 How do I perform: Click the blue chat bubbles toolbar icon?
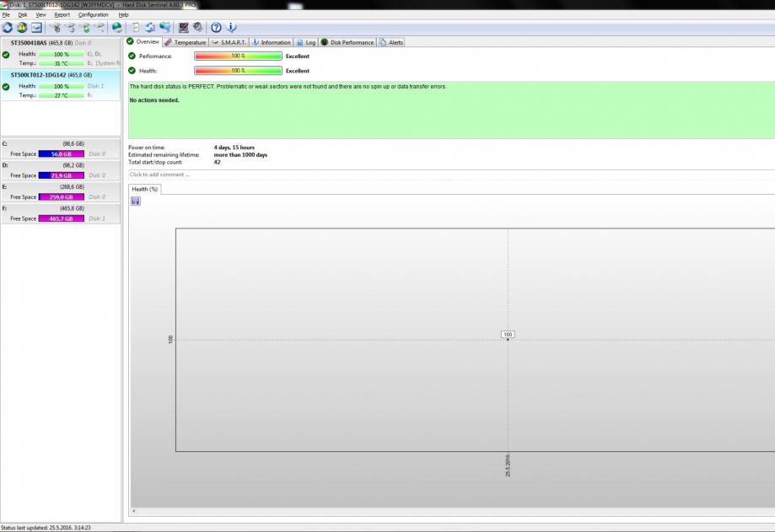164,28
